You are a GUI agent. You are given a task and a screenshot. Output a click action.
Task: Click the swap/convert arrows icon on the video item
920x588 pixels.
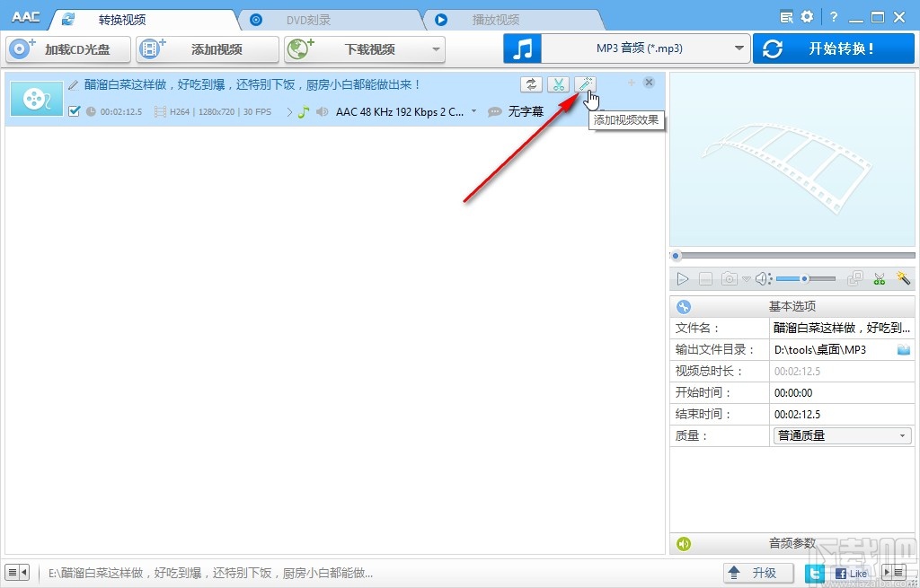pos(531,83)
